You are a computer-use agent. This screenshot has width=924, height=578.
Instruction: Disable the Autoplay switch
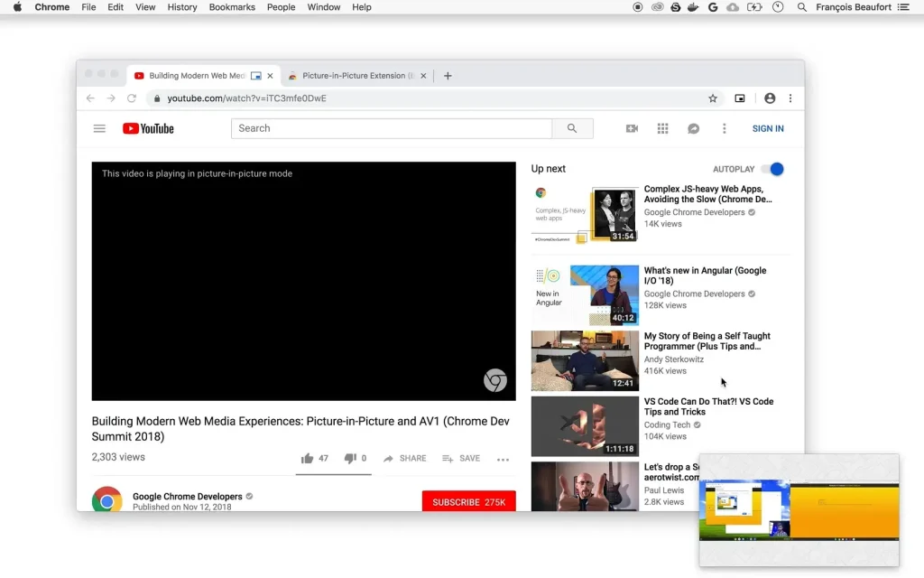pyautogui.click(x=772, y=169)
